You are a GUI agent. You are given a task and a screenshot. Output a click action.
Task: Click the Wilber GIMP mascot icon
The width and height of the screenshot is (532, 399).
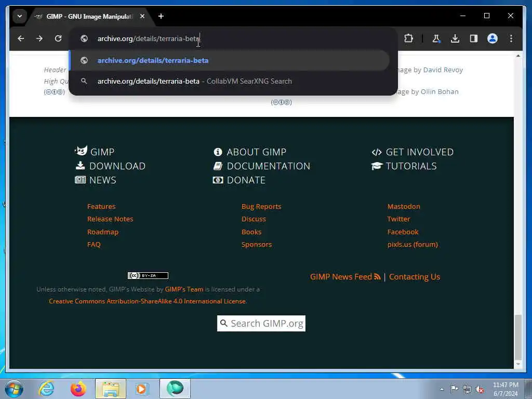tap(81, 151)
